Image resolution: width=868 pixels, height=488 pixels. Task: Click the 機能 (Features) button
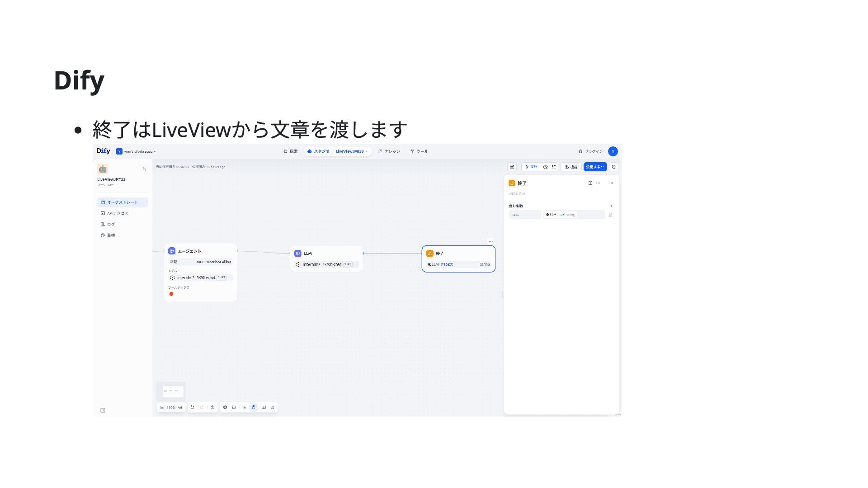pyautogui.click(x=571, y=167)
